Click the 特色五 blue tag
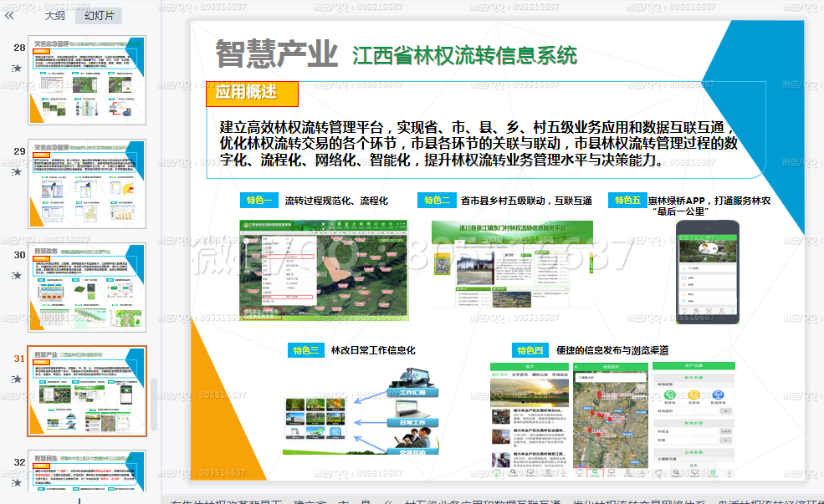Viewport: 824px width, 504px height. coord(627,200)
